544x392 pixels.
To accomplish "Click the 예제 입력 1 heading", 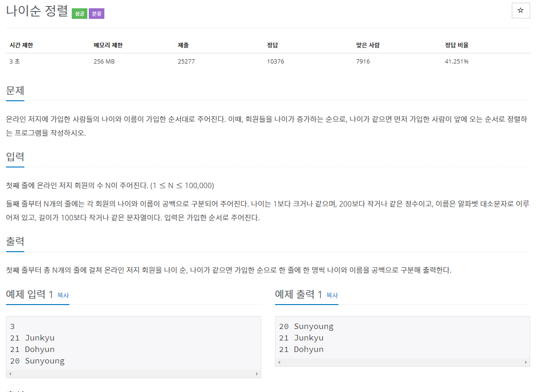I will (x=29, y=294).
